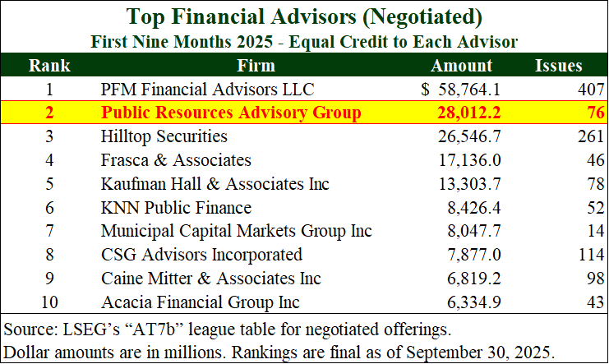Image resolution: width=609 pixels, height=364 pixels.
Task: Click the Top Financial Advisors title
Action: 304,16
